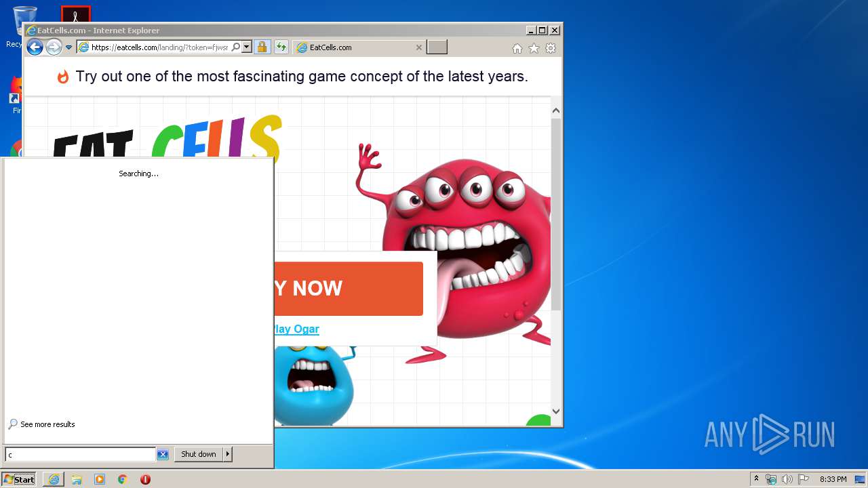Click See more results in Start menu
Screen dimensions: 868x488
tap(41, 424)
